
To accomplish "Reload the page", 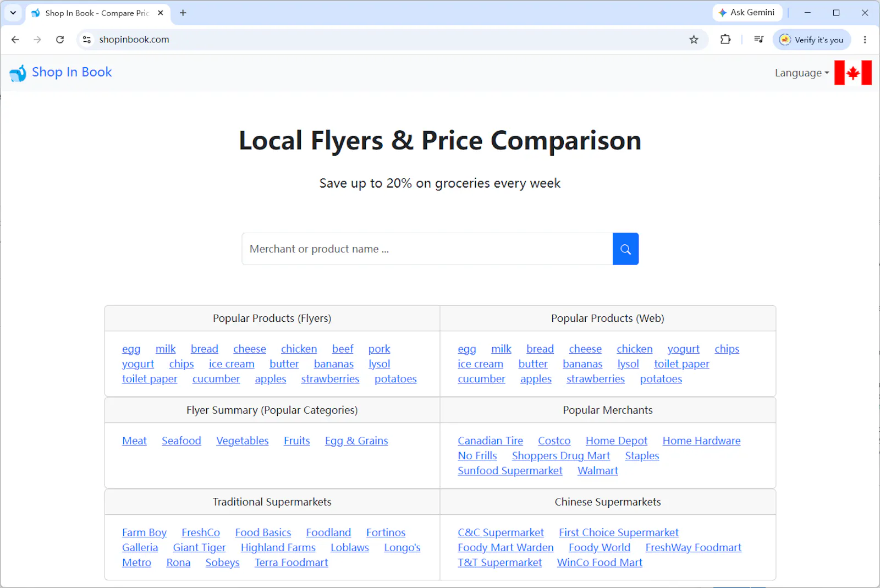I will click(60, 40).
